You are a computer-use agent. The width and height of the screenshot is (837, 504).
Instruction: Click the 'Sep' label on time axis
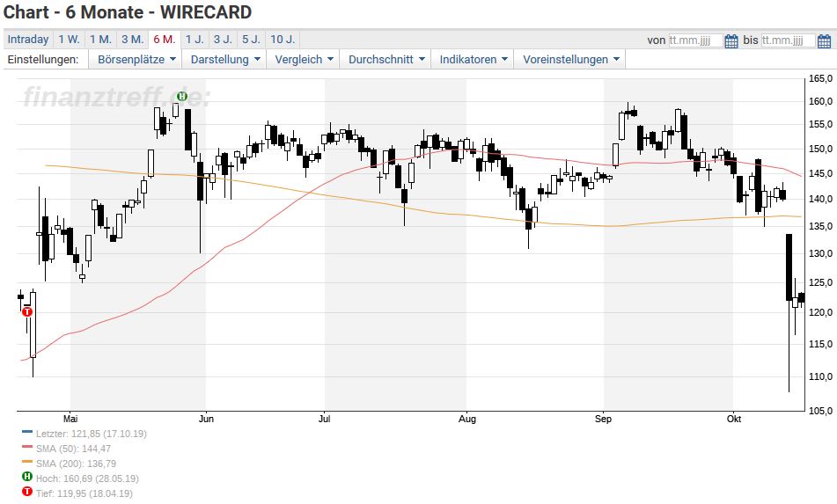click(x=603, y=419)
